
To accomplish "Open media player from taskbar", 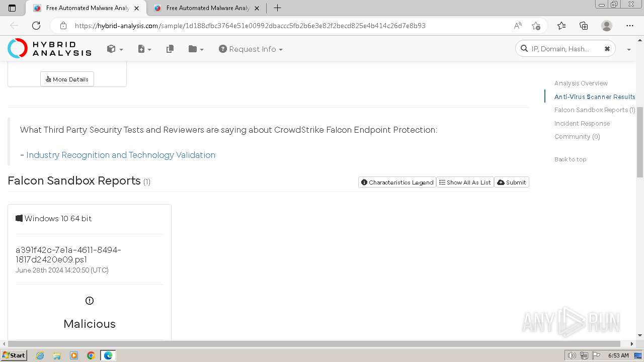I will point(74,355).
